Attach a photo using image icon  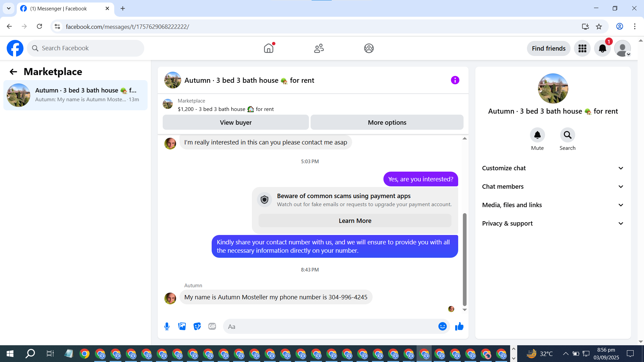182,326
